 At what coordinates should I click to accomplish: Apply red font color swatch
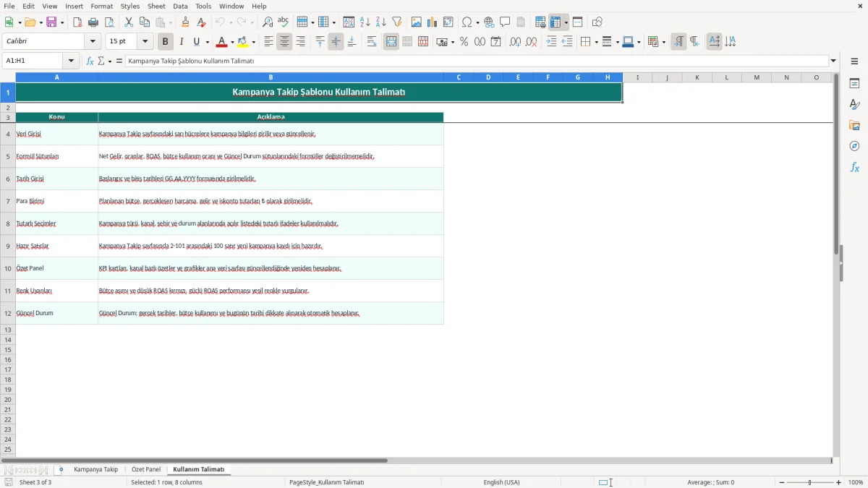coord(221,42)
